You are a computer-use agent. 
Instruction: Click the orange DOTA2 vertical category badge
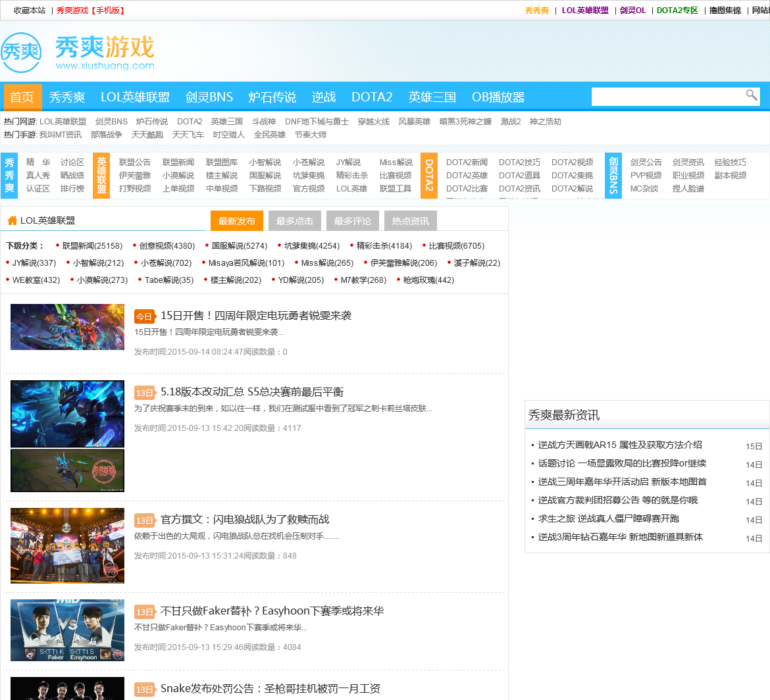coord(429,175)
